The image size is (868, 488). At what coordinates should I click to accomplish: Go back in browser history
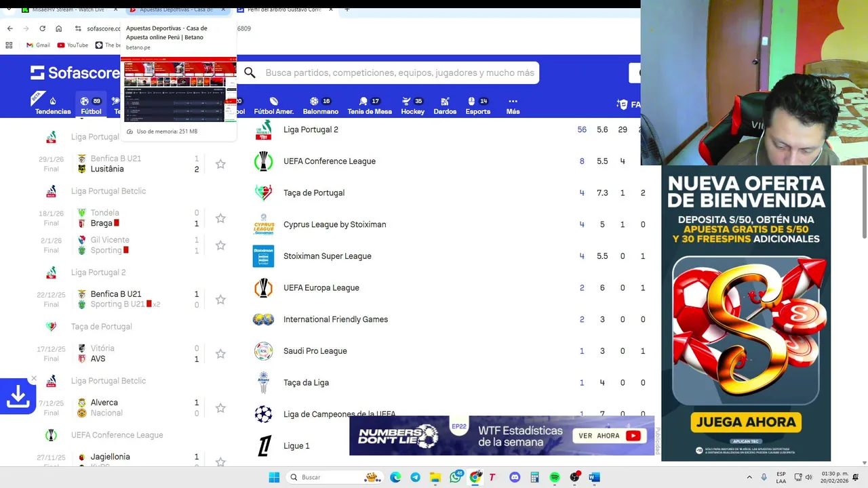pos(9,28)
